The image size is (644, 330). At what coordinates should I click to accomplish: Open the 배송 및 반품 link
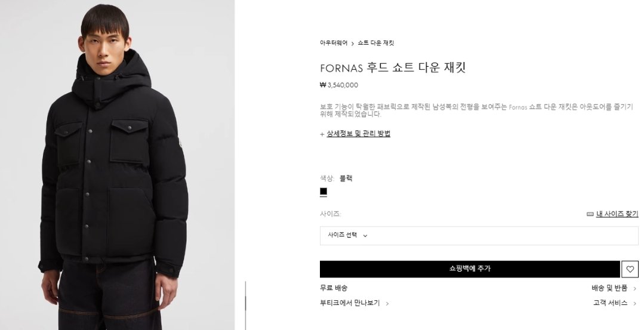tap(609, 288)
